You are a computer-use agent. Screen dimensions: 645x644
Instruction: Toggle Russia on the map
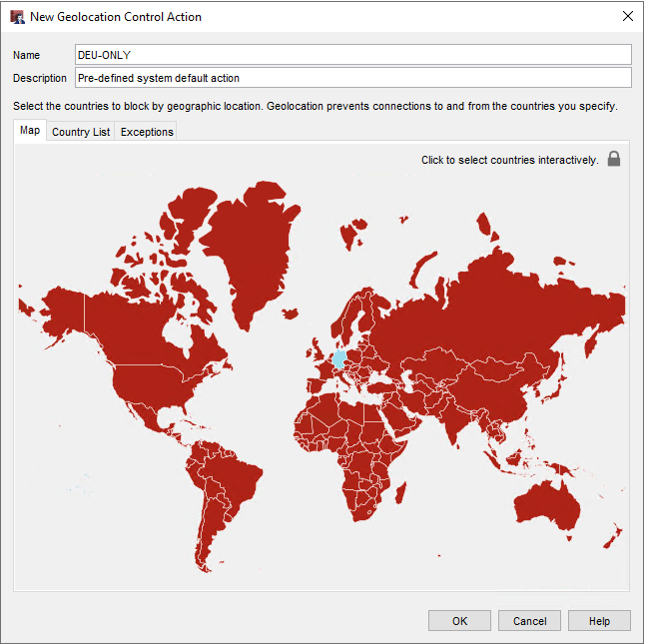click(479, 310)
